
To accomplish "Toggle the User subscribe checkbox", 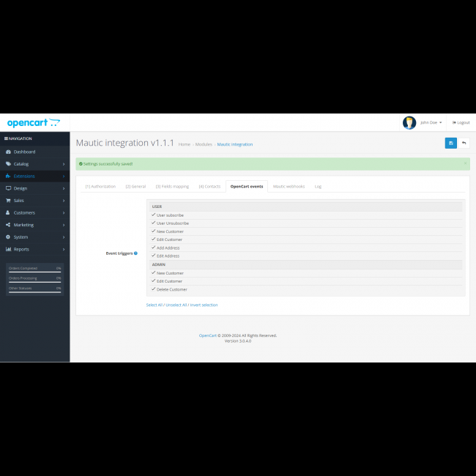I will 154,215.
